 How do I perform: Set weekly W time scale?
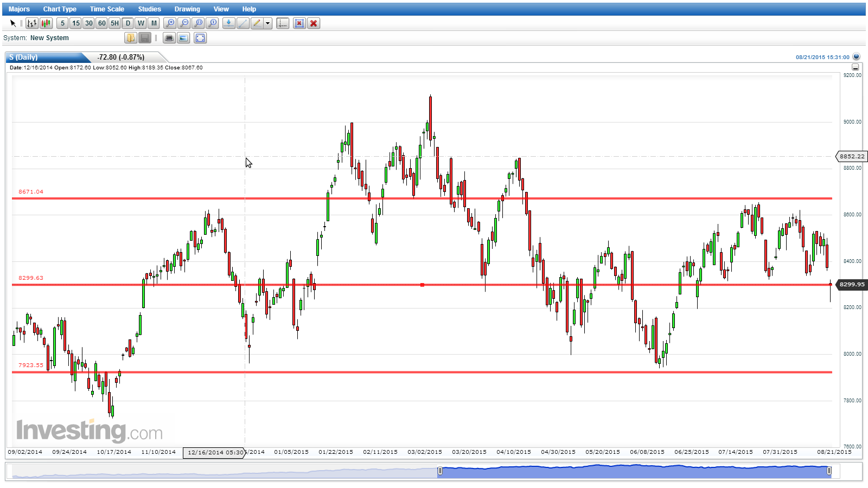141,23
